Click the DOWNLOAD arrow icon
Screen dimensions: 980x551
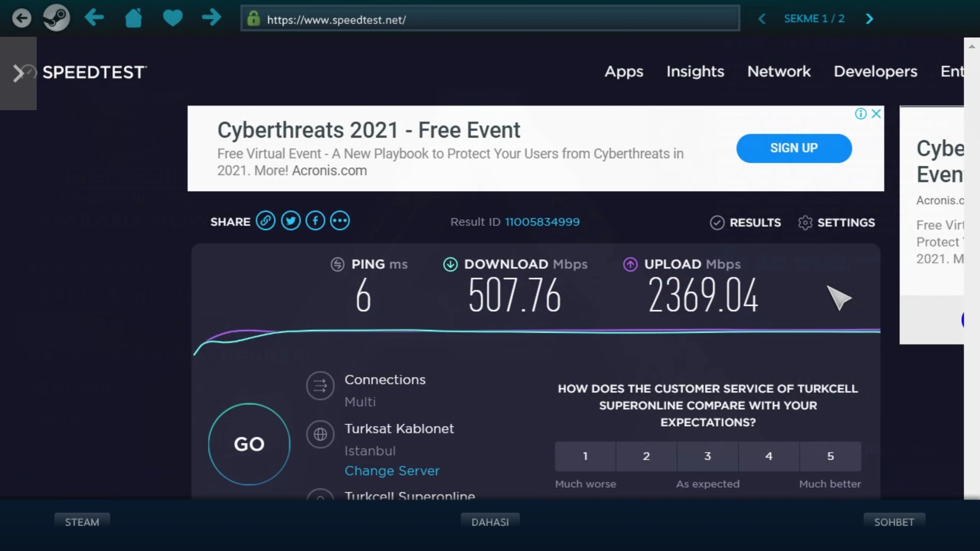point(450,264)
